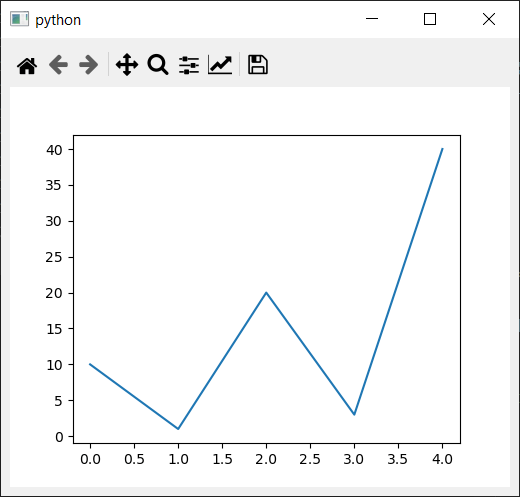Click the y-axis label 30
The width and height of the screenshot is (520, 497).
pos(54,221)
